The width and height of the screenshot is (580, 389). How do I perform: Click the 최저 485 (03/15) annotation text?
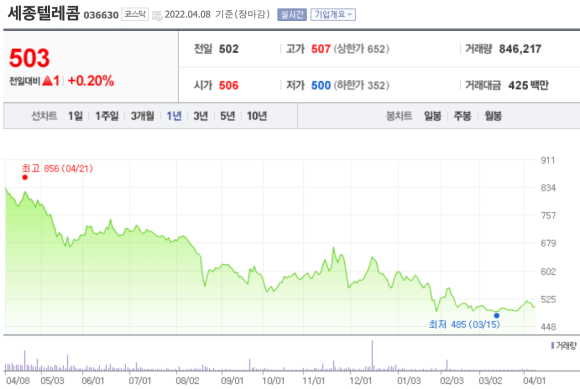464,325
